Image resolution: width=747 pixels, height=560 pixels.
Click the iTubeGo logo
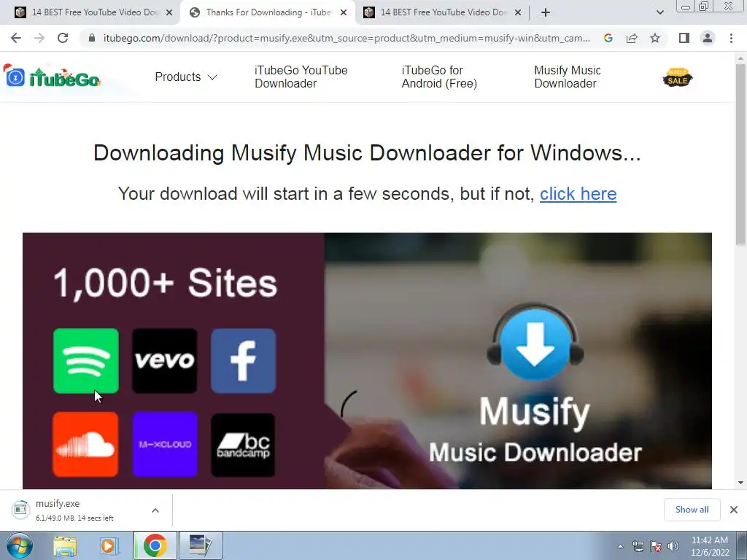[52, 76]
